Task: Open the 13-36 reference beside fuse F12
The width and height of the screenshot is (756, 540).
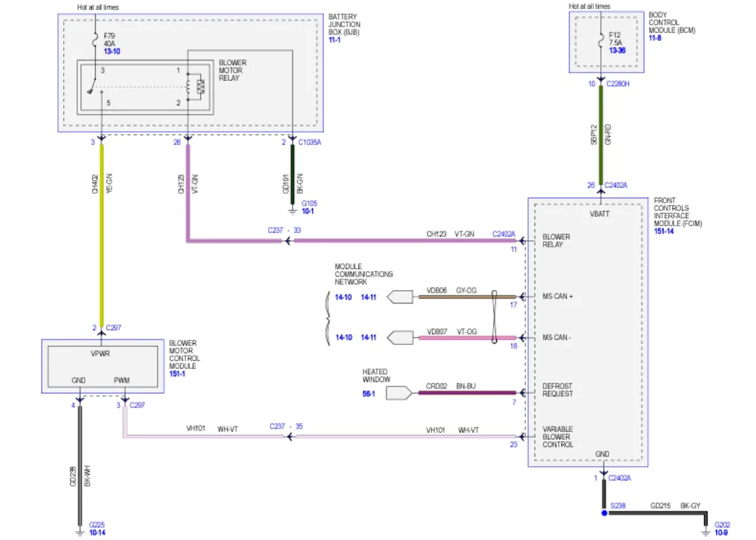Action: pos(617,50)
